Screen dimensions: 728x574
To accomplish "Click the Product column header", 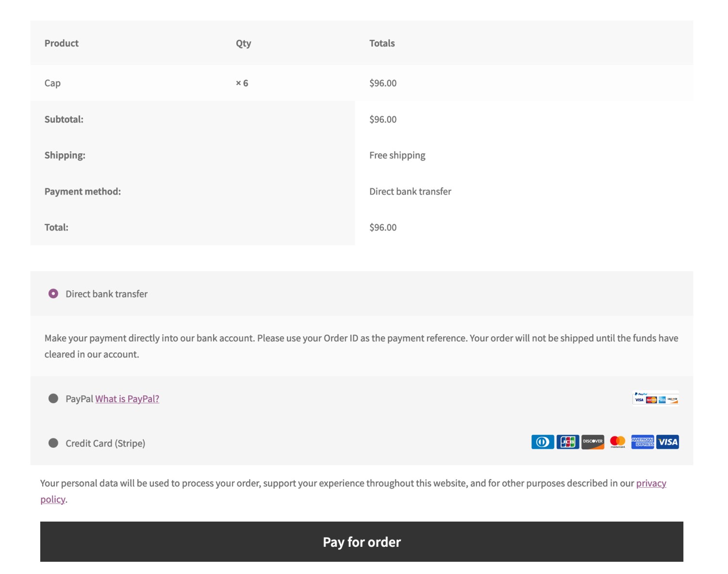I will 61,43.
